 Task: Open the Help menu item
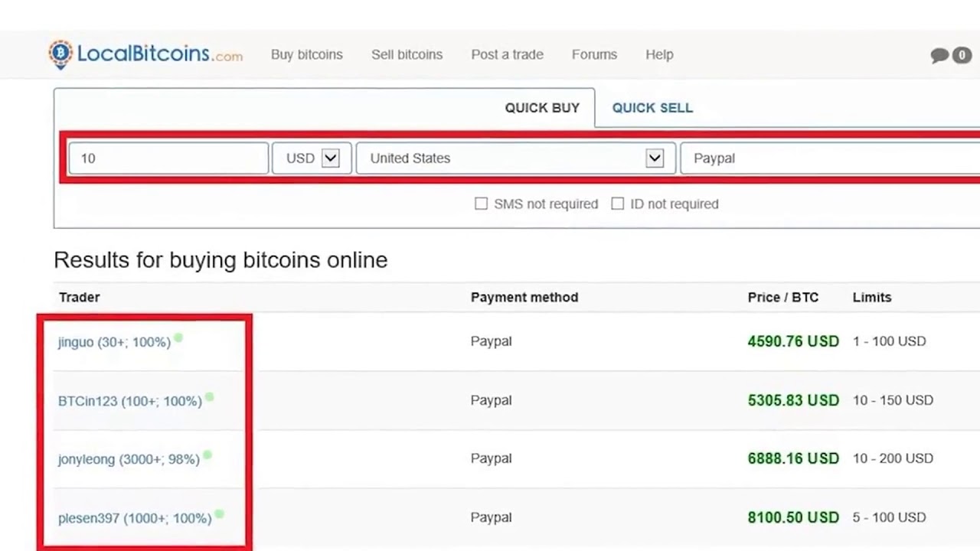tap(659, 54)
